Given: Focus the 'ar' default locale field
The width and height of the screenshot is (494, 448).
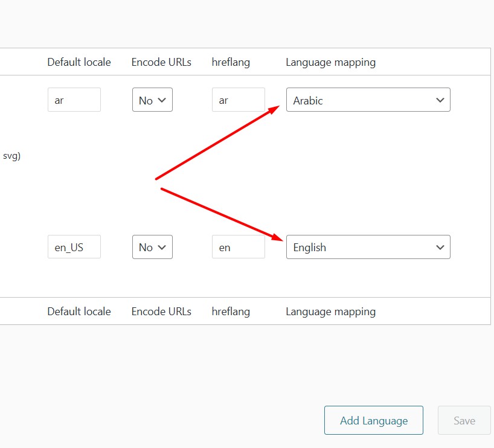Looking at the screenshot, I should 74,100.
